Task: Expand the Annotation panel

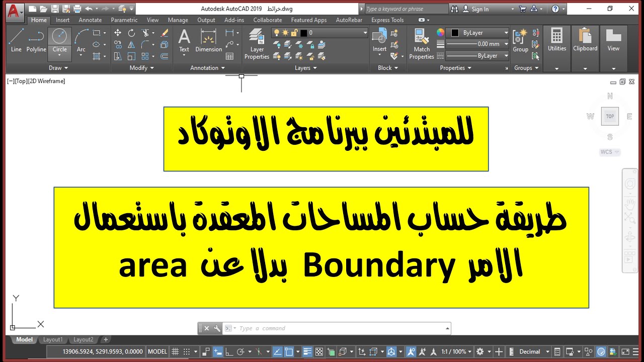Action: [x=207, y=68]
